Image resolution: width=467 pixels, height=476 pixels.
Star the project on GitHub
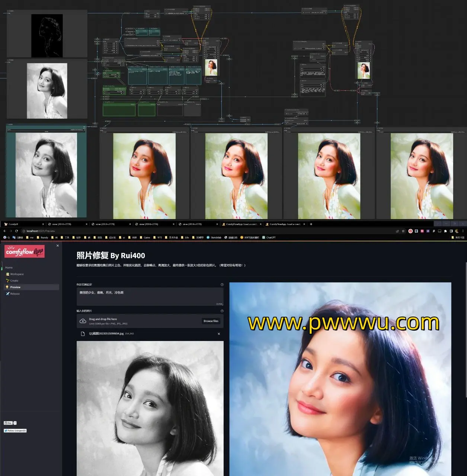pos(8,423)
